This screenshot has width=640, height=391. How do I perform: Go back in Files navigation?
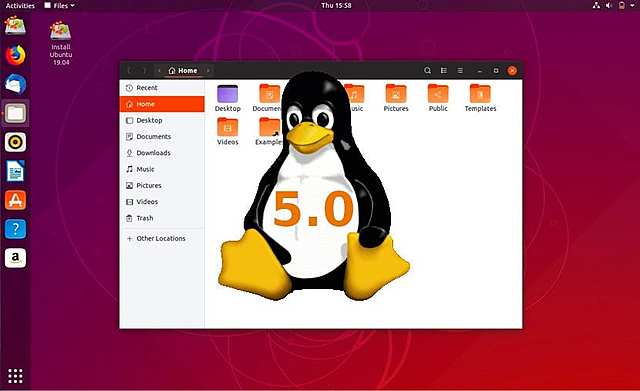(x=130, y=71)
